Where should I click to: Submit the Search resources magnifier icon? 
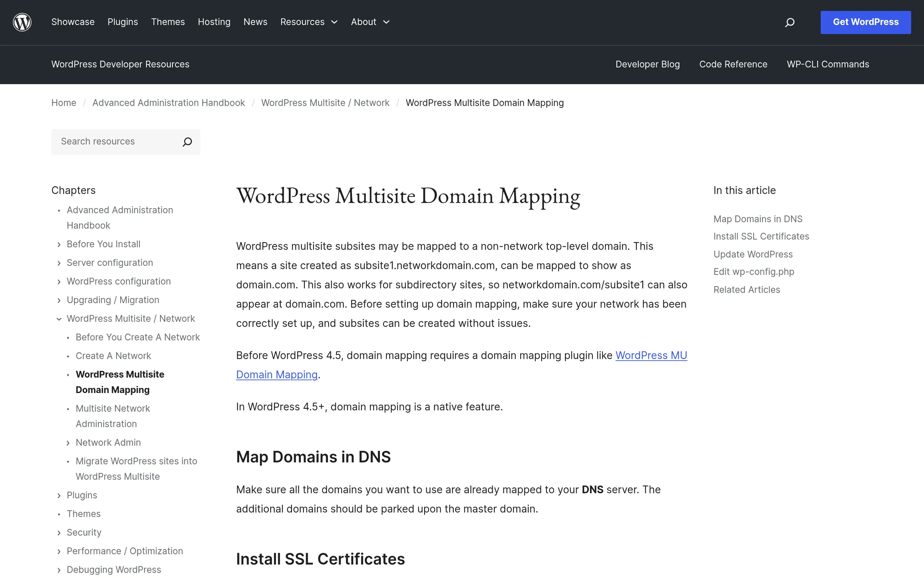187,142
